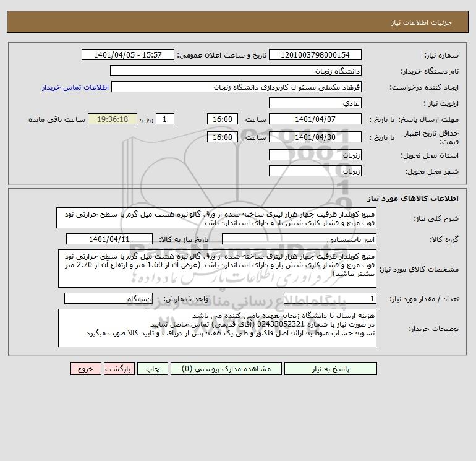Screen dimensions: 476x461
Task: Click the جزئیات اطلاعات نیاز header title
Action: (422, 22)
